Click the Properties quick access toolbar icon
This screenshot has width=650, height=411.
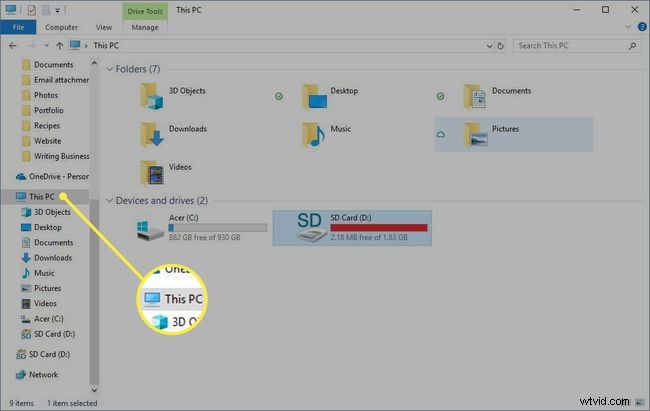(x=32, y=10)
